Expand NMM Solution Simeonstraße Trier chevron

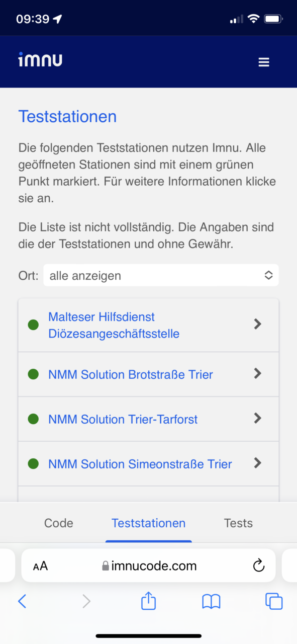click(258, 463)
